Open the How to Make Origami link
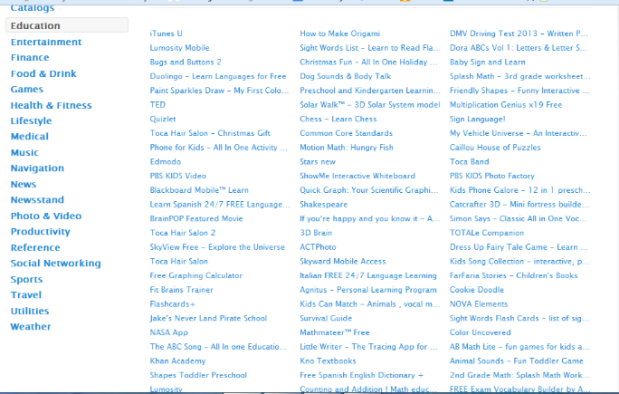The width and height of the screenshot is (619, 394). pyautogui.click(x=340, y=34)
